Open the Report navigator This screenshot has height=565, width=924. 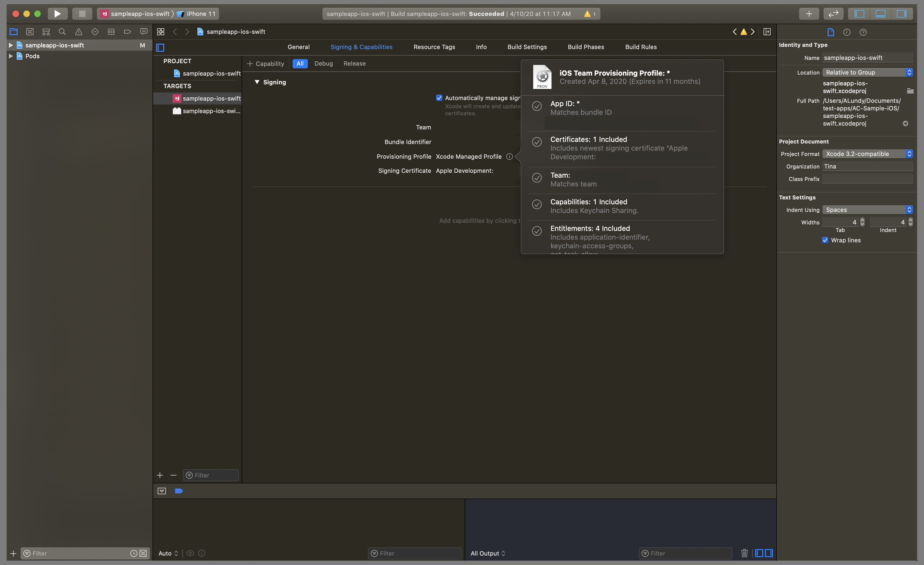144,32
